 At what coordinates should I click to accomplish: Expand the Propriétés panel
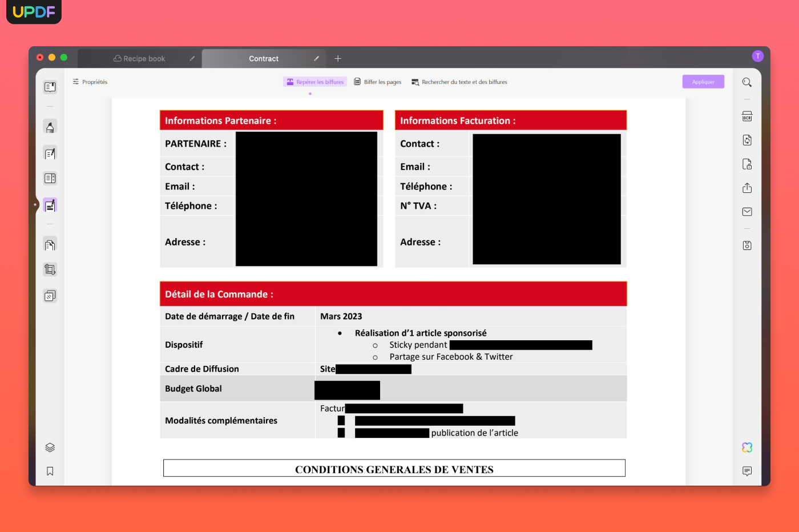pyautogui.click(x=90, y=82)
